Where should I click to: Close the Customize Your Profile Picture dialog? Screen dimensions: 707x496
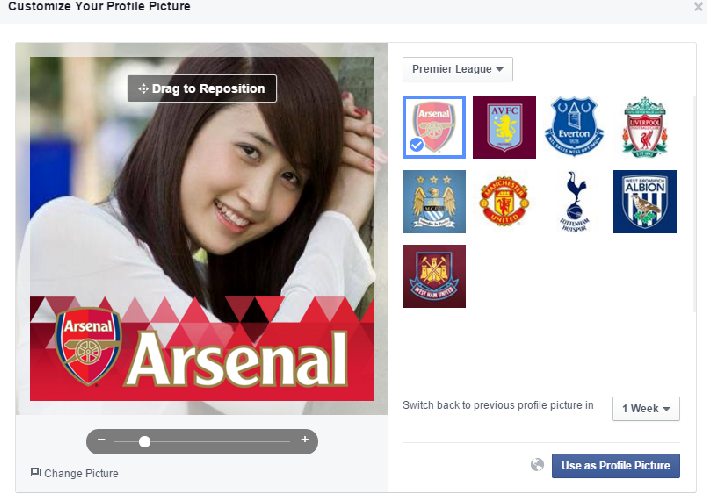coord(698,6)
